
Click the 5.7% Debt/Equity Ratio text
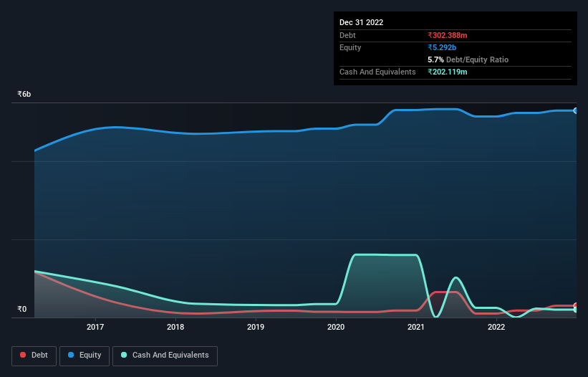[x=468, y=59]
